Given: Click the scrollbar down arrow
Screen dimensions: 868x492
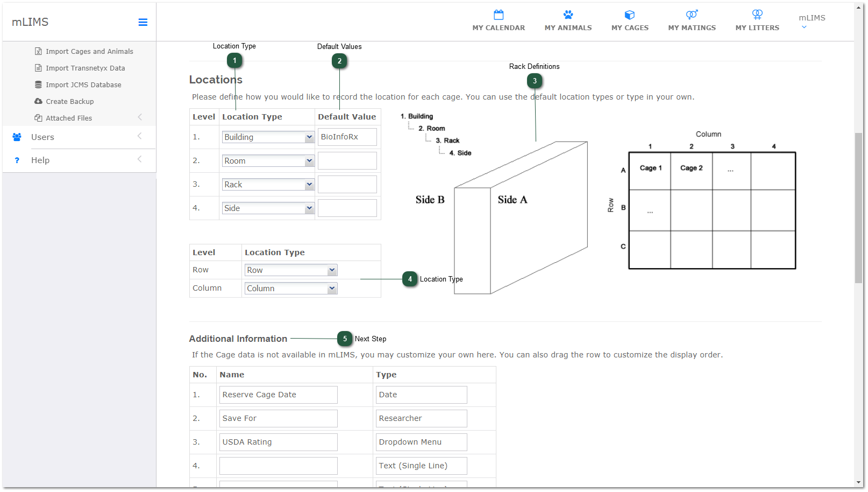Looking at the screenshot, I should 859,483.
